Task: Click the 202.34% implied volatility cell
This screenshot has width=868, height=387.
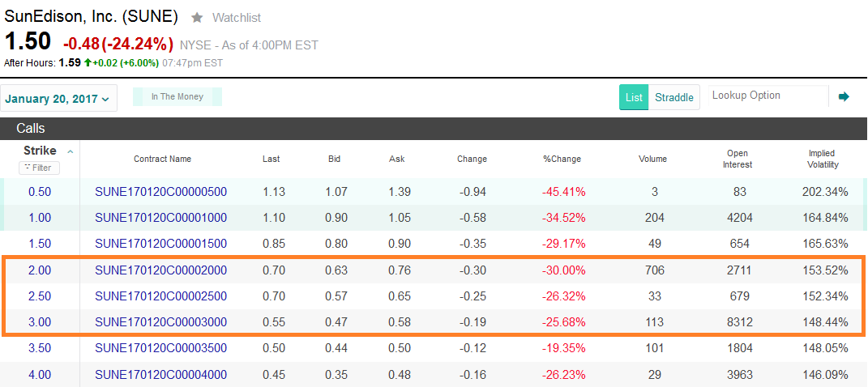Action: [x=825, y=192]
